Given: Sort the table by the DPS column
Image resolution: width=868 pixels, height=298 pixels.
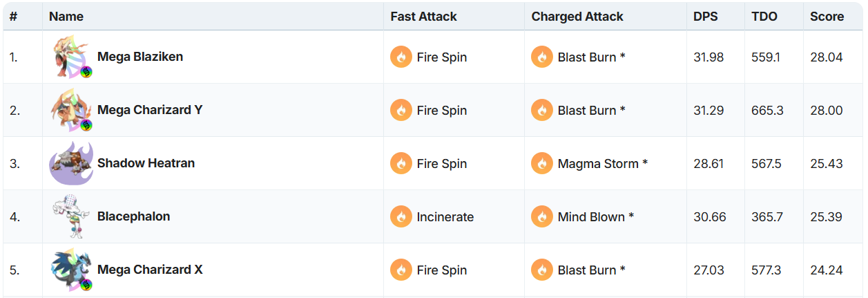Looking at the screenshot, I should point(706,17).
